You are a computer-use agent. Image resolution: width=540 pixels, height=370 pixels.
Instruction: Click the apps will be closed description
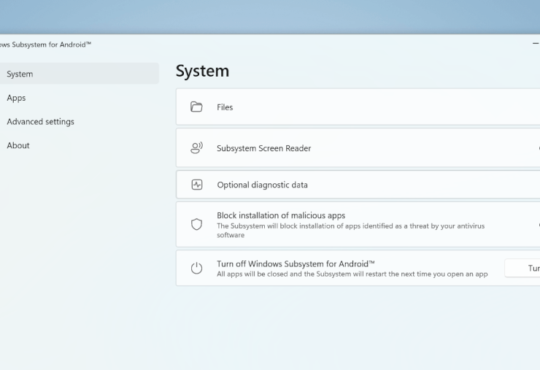[x=352, y=274]
